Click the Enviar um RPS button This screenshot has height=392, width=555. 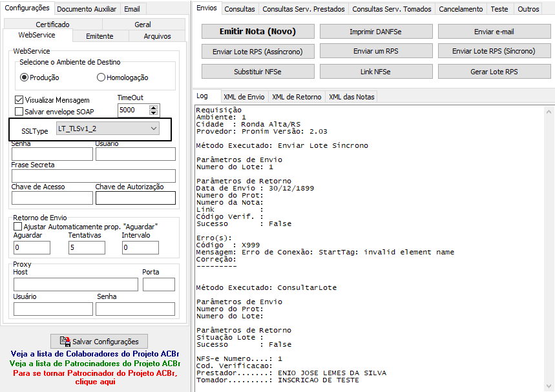coord(376,51)
